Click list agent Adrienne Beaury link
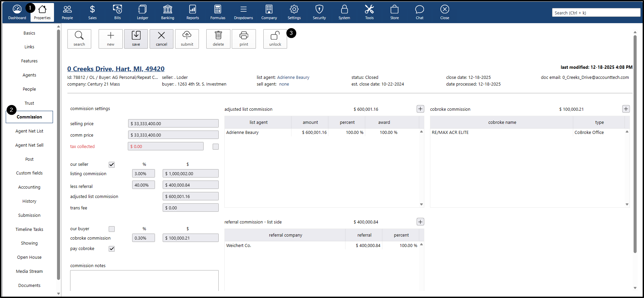 click(293, 78)
